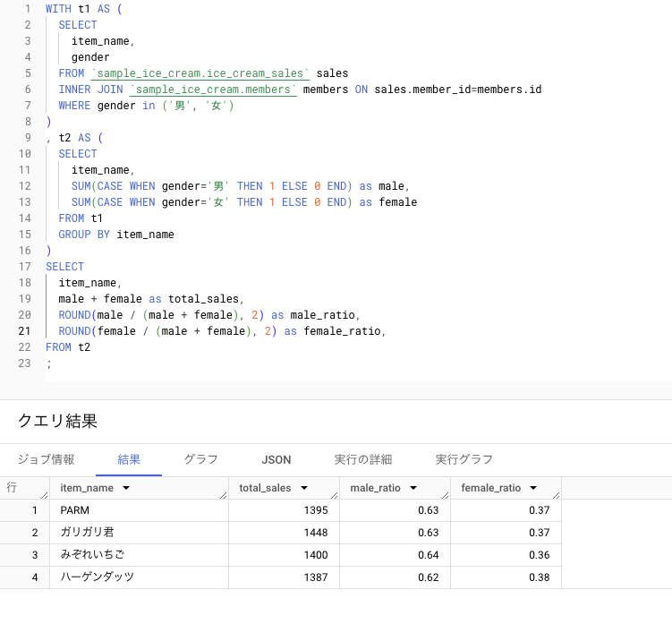Image resolution: width=672 pixels, height=624 pixels.
Task: Place cursor on GROUP BY item_name line
Action: (x=116, y=235)
